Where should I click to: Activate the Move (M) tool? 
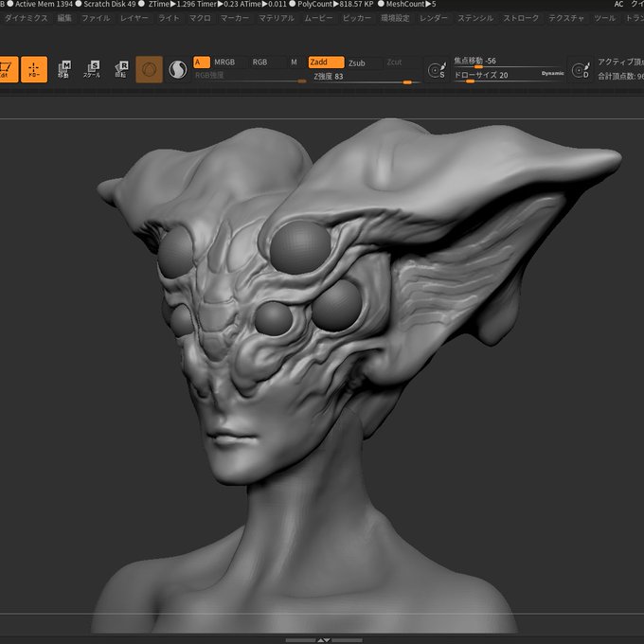(x=64, y=69)
